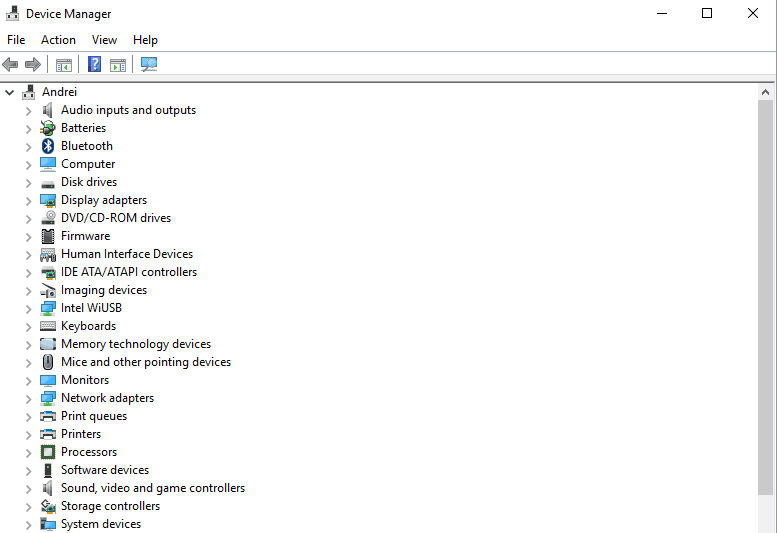Click the Batteries category icon

click(x=48, y=128)
